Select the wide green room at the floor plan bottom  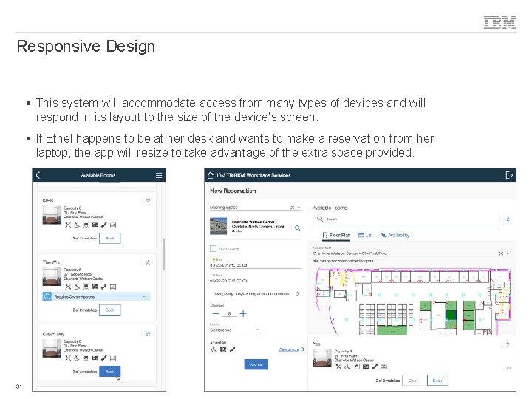(x=392, y=330)
